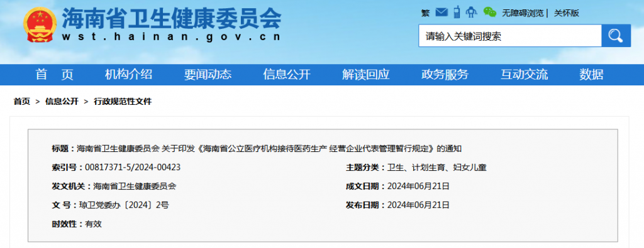Open 无障碍浏览 accessibility mode
Image resolution: width=644 pixels, height=248 pixels.
(523, 13)
